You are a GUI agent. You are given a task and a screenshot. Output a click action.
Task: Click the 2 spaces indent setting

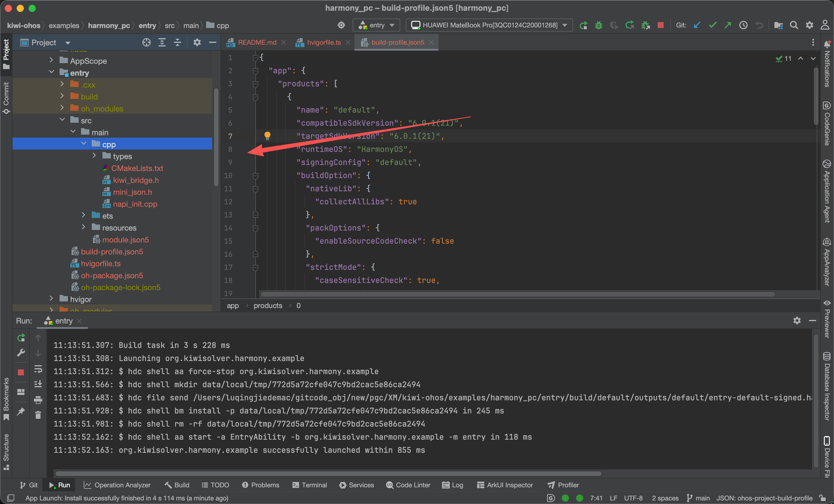pos(665,498)
